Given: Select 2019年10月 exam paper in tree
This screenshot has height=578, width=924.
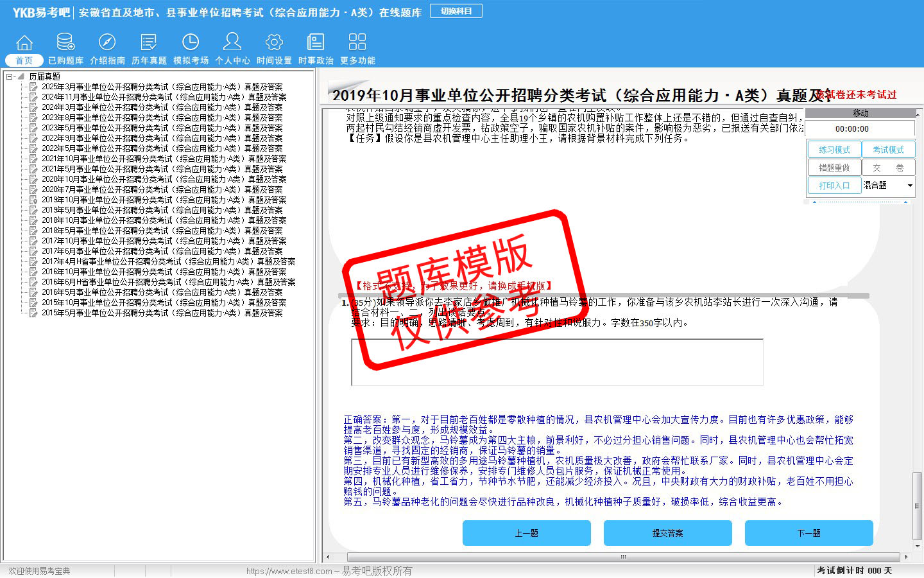Looking at the screenshot, I should tap(164, 200).
